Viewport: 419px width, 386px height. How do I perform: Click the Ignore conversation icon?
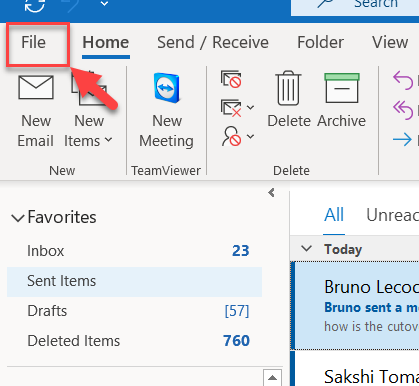tap(231, 79)
